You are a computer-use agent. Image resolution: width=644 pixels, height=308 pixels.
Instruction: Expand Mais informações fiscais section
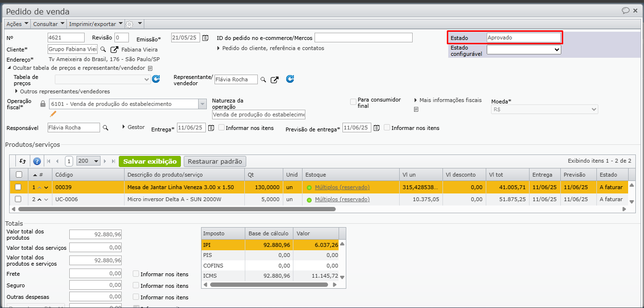coord(416,100)
